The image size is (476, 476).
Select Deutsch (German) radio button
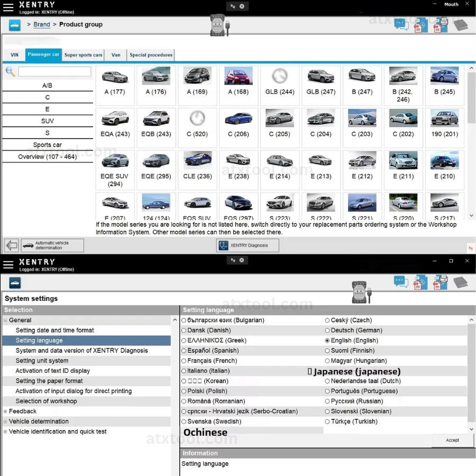(327, 330)
